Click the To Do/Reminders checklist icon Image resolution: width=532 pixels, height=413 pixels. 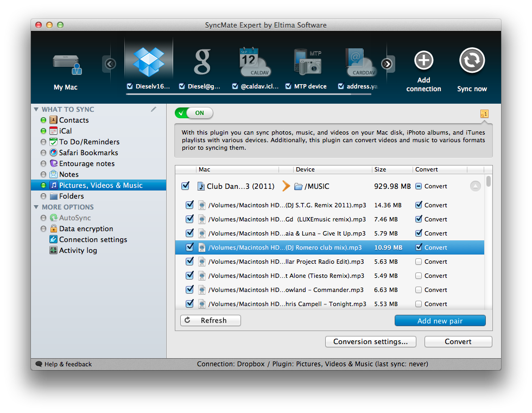click(x=53, y=142)
